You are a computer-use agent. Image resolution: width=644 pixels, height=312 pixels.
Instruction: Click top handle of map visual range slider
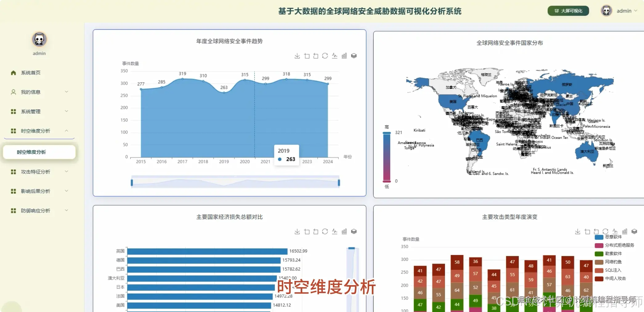click(387, 133)
